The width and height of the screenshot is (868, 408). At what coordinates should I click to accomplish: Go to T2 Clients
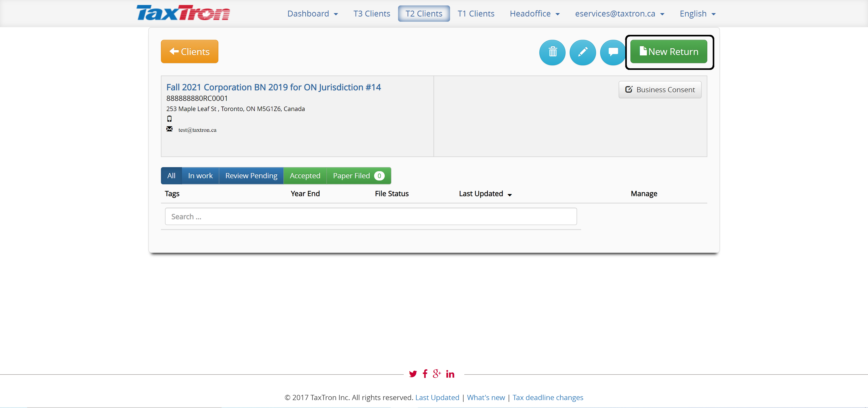(x=424, y=14)
